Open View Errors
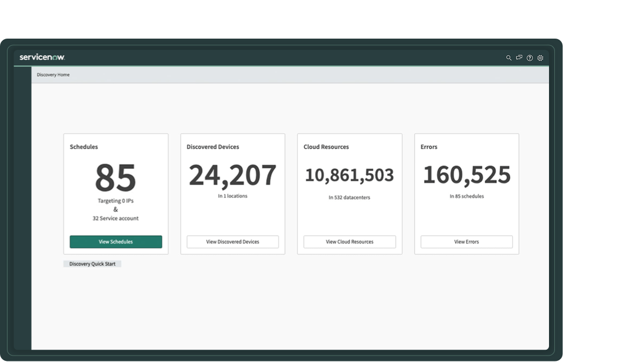644x362 pixels. 466,241
